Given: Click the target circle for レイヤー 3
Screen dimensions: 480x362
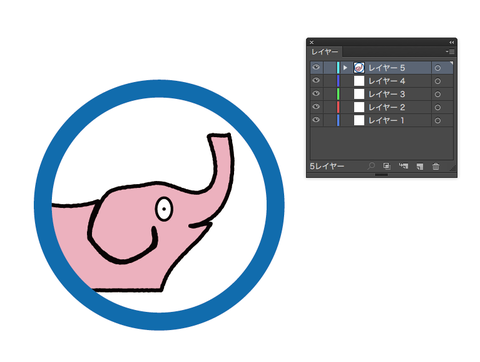Looking at the screenshot, I should [438, 94].
